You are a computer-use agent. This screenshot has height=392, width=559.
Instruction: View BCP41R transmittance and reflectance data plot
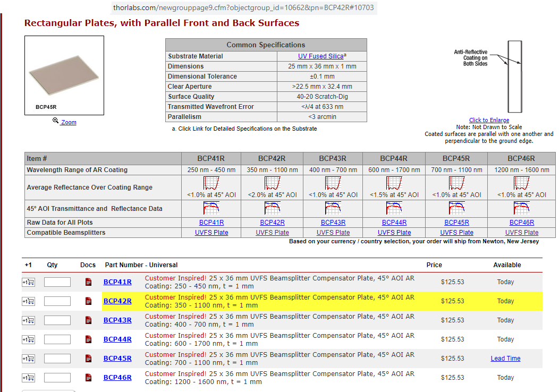(211, 208)
